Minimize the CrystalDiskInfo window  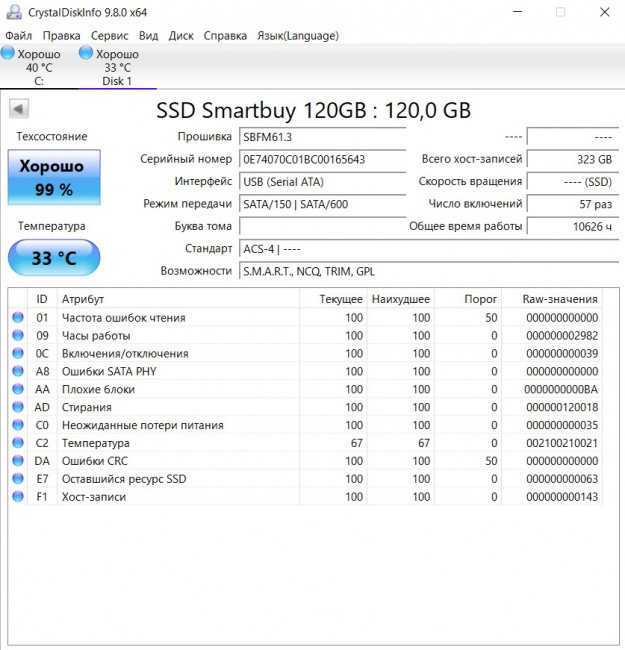click(x=517, y=12)
